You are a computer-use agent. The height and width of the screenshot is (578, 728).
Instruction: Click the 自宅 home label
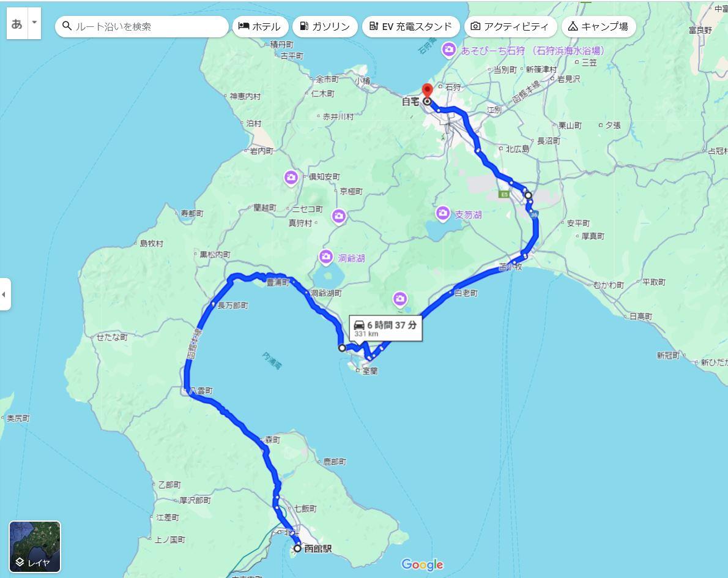pyautogui.click(x=411, y=101)
